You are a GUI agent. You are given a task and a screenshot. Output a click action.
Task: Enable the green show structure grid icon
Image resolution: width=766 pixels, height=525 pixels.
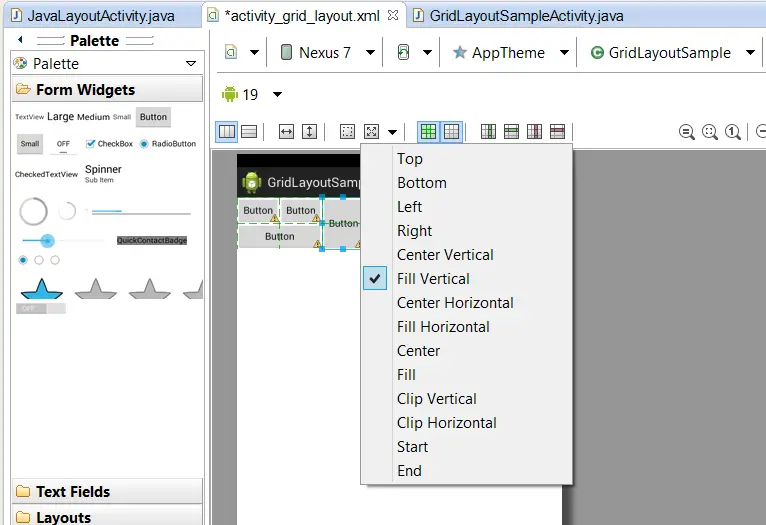tap(428, 132)
